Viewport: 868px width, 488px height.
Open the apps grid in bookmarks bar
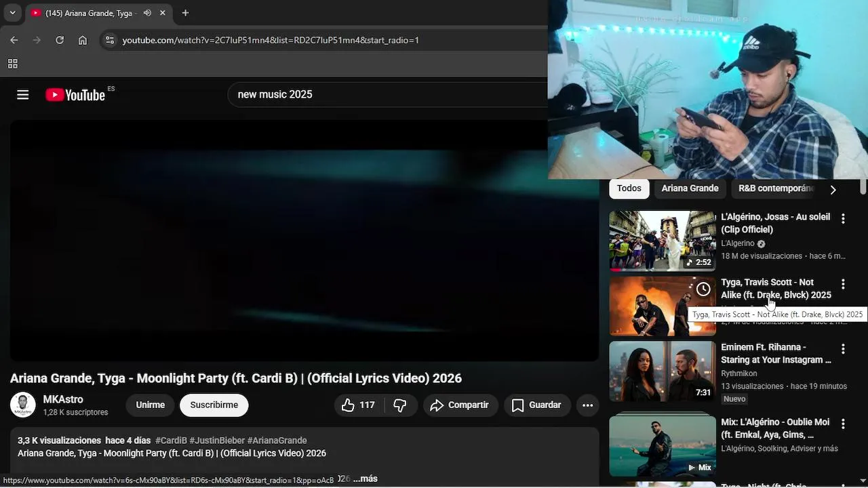click(12, 64)
